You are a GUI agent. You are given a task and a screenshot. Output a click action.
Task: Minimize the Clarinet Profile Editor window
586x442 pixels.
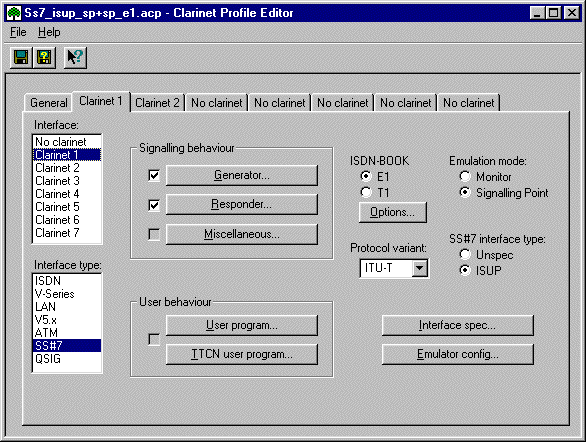(537, 13)
